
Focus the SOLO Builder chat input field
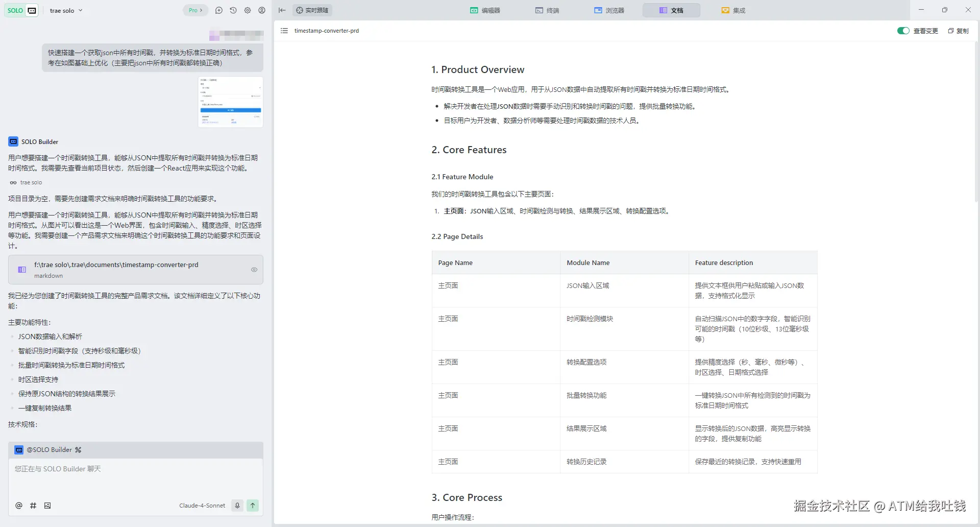tap(136, 477)
